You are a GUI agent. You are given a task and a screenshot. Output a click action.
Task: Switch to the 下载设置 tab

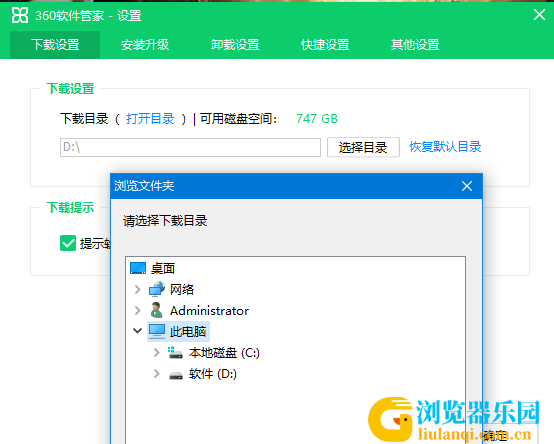point(55,45)
